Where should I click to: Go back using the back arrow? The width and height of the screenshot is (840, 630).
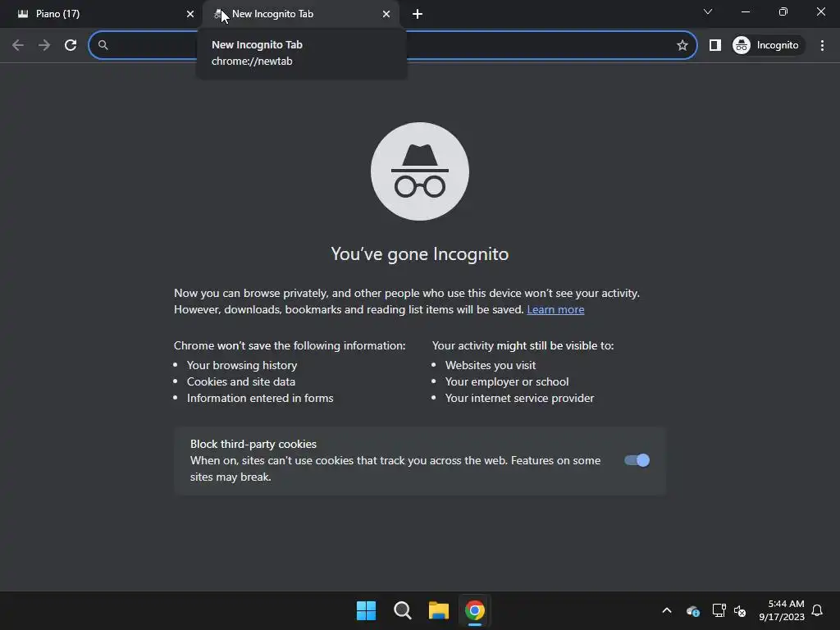pyautogui.click(x=18, y=45)
